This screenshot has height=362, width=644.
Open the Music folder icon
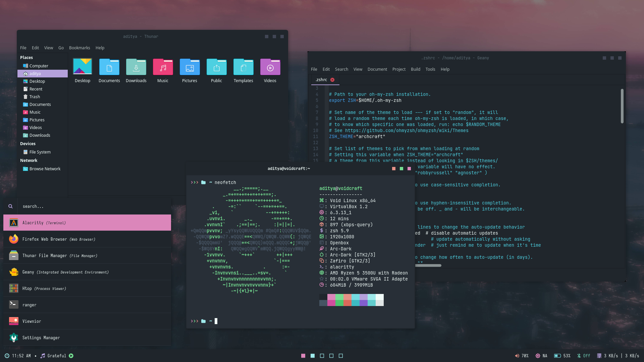tap(163, 67)
